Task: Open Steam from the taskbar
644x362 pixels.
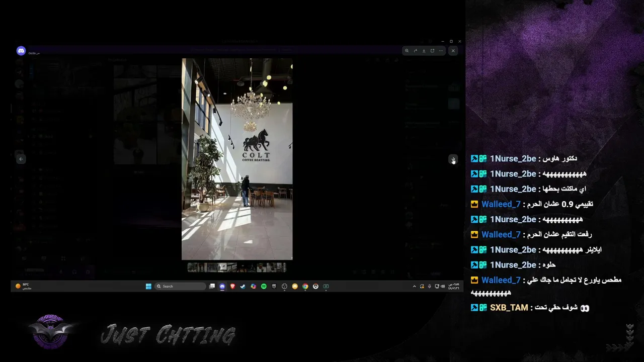Action: tap(243, 286)
